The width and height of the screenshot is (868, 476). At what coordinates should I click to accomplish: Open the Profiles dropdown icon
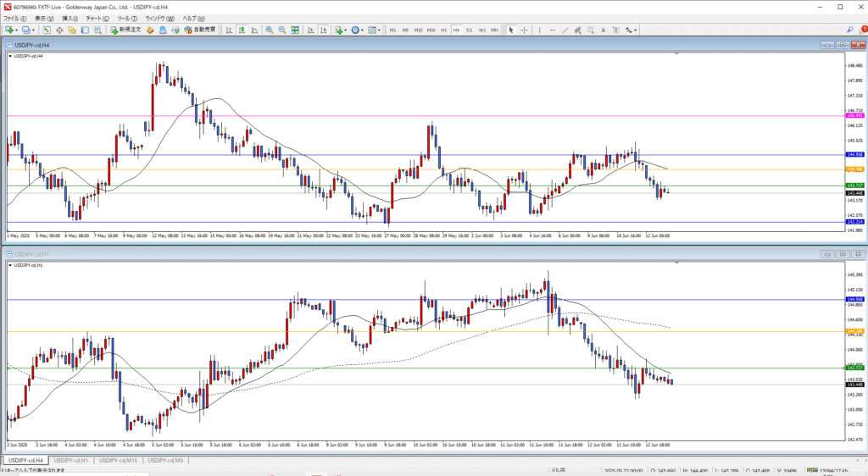[x=26, y=30]
